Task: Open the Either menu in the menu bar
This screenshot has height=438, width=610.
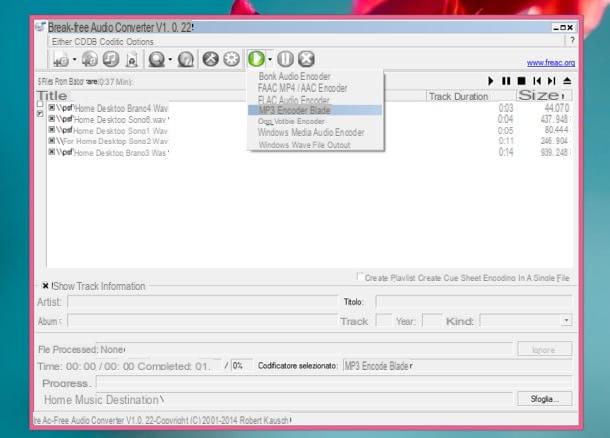Action: coord(62,42)
